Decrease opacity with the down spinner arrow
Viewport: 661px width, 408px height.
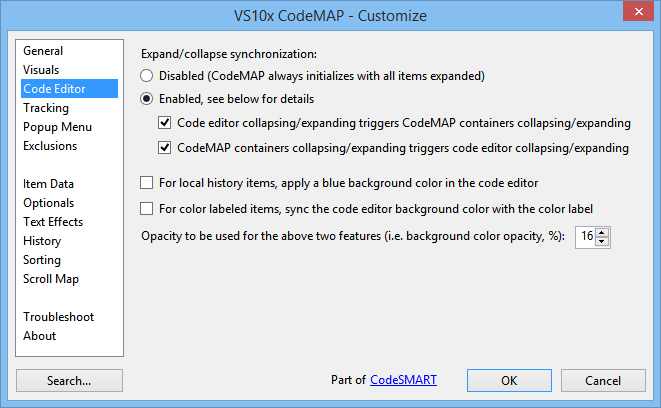click(602, 242)
